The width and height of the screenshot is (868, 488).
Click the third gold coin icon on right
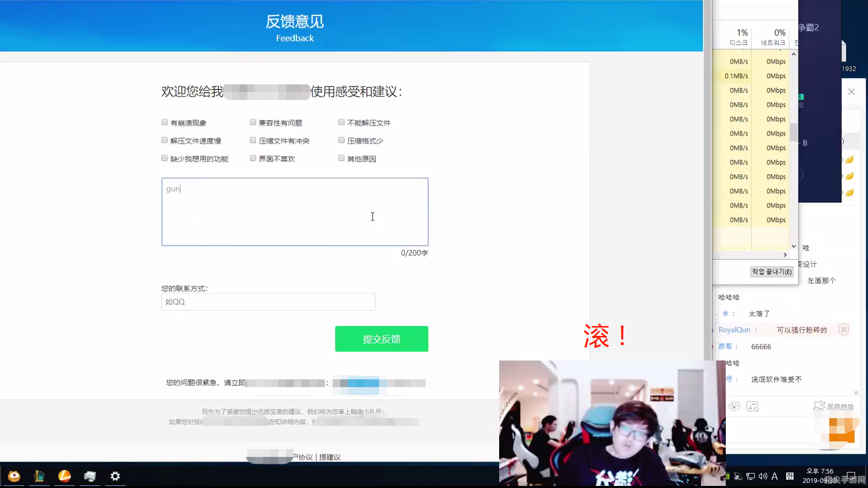[x=849, y=193]
